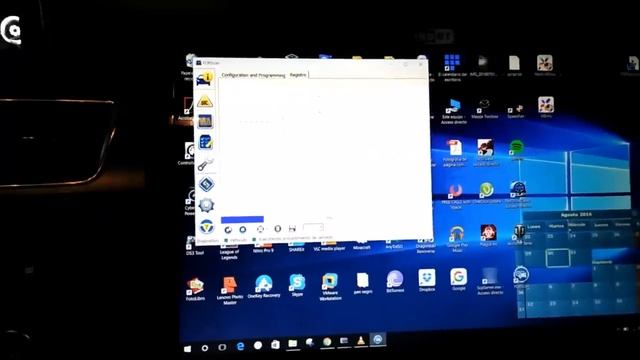Click the Windows Start button
The height and width of the screenshot is (360, 640).
point(187,348)
